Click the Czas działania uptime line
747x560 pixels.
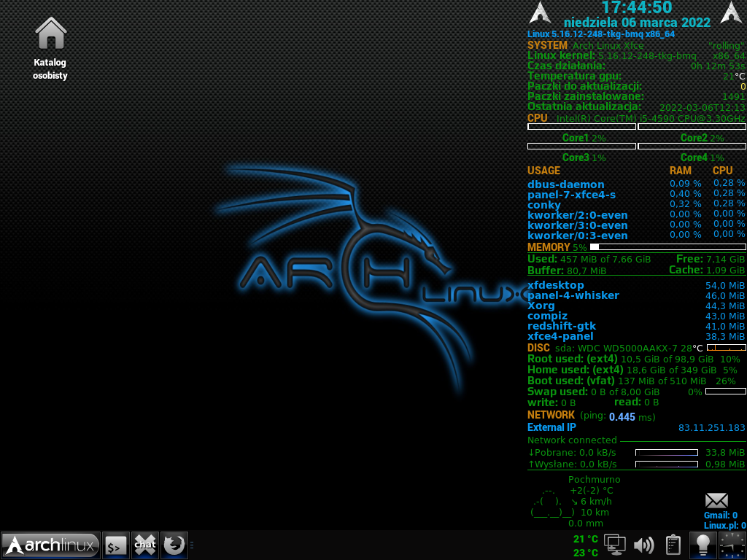[636, 66]
